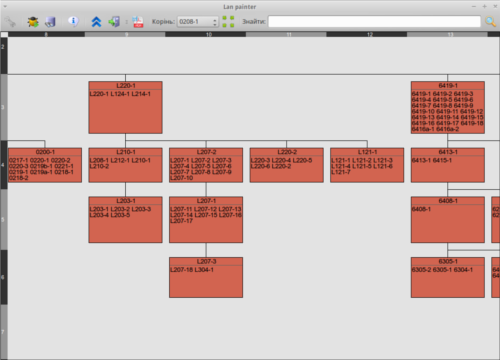Click column 12 in the top ruler
500x360 pixels.
[367, 34]
